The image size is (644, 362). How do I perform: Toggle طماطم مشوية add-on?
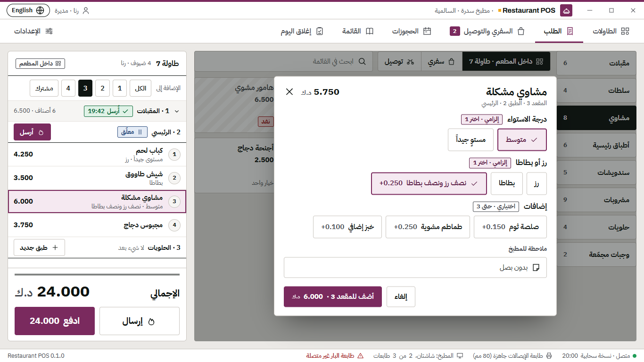point(428,227)
